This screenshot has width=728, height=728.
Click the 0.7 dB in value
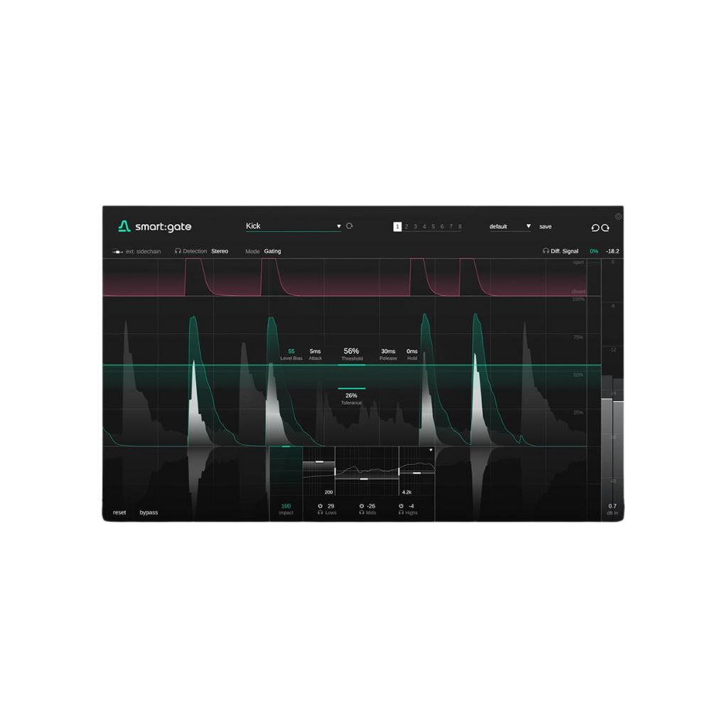(612, 506)
